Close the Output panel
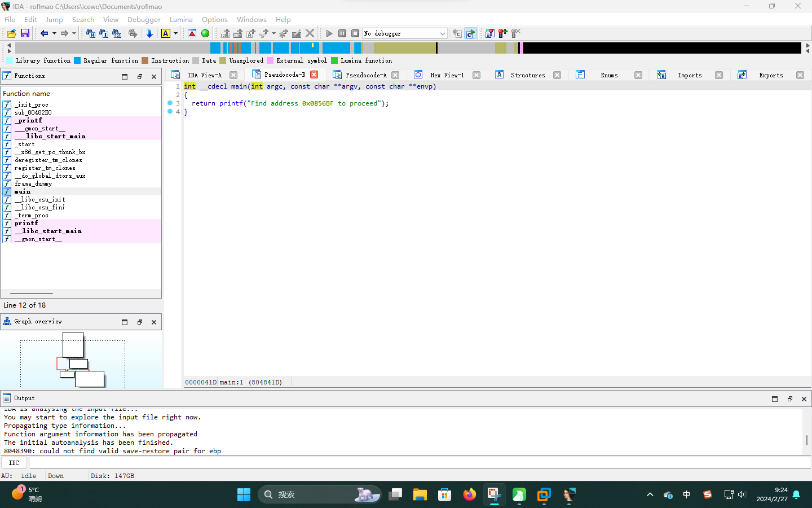 point(804,398)
